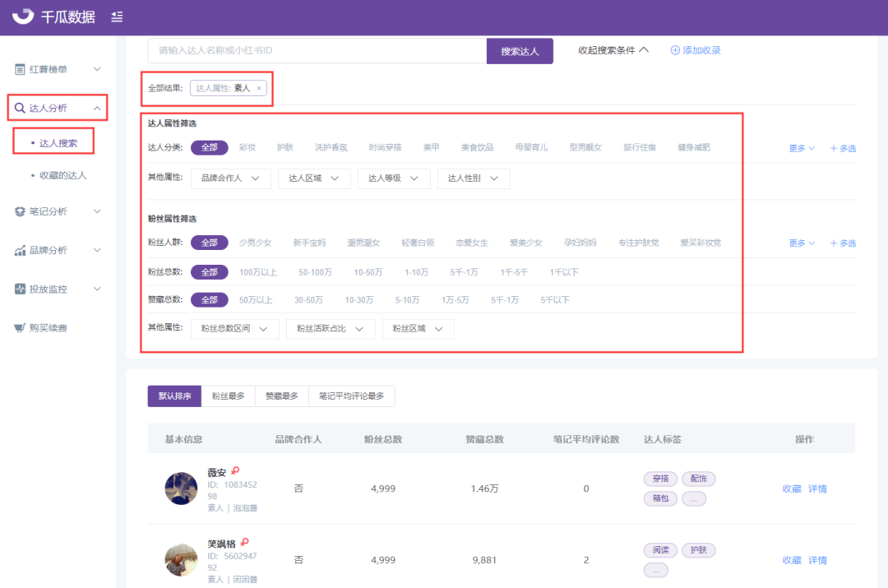Open the 收藏的达人 submenu item
Image resolution: width=888 pixels, height=588 pixels.
(62, 176)
